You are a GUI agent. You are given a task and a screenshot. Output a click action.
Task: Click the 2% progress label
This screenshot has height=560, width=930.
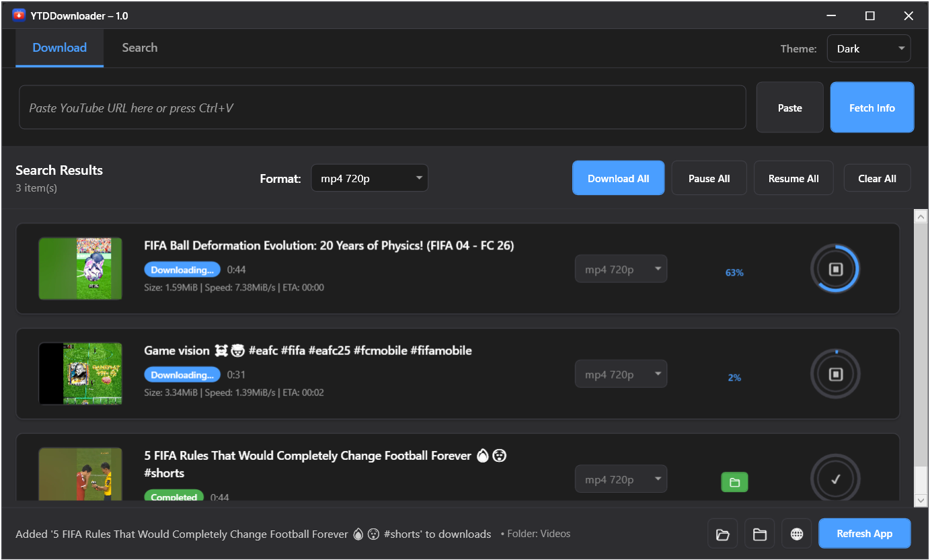point(734,378)
